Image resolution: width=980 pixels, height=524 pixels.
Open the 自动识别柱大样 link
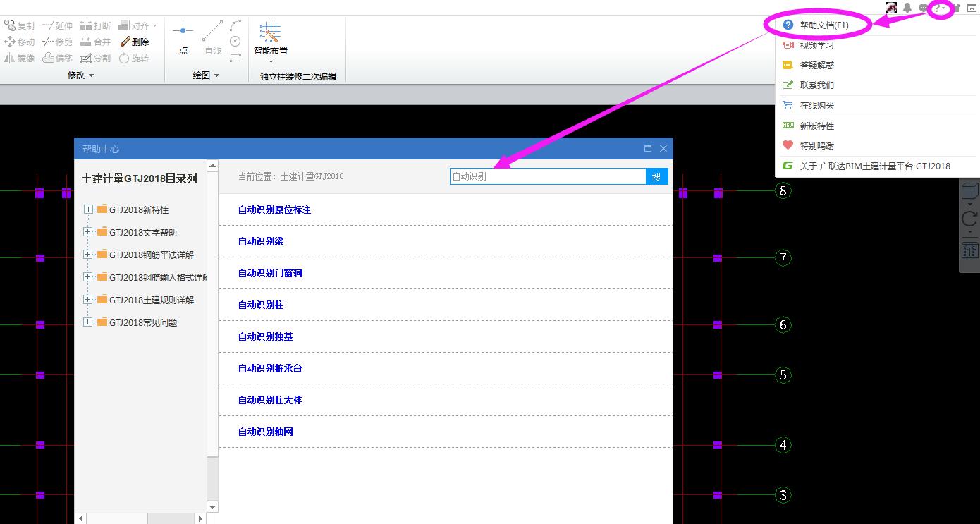point(270,400)
